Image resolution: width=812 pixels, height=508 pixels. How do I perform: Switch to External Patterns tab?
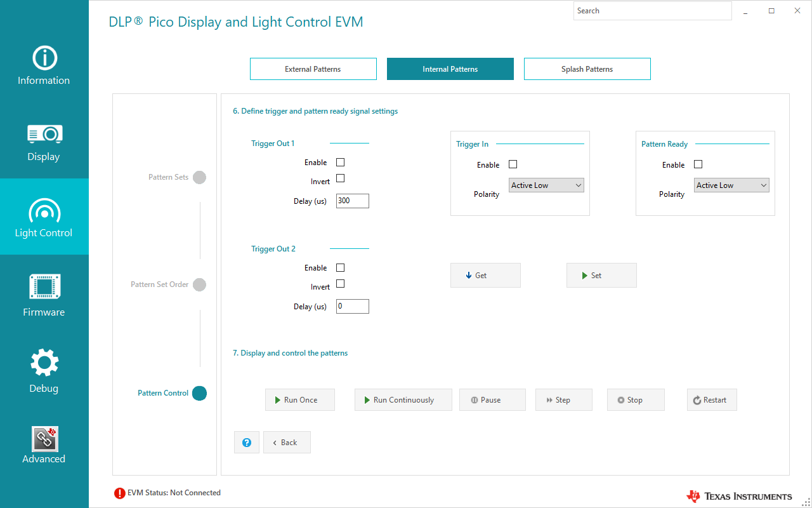pyautogui.click(x=313, y=69)
